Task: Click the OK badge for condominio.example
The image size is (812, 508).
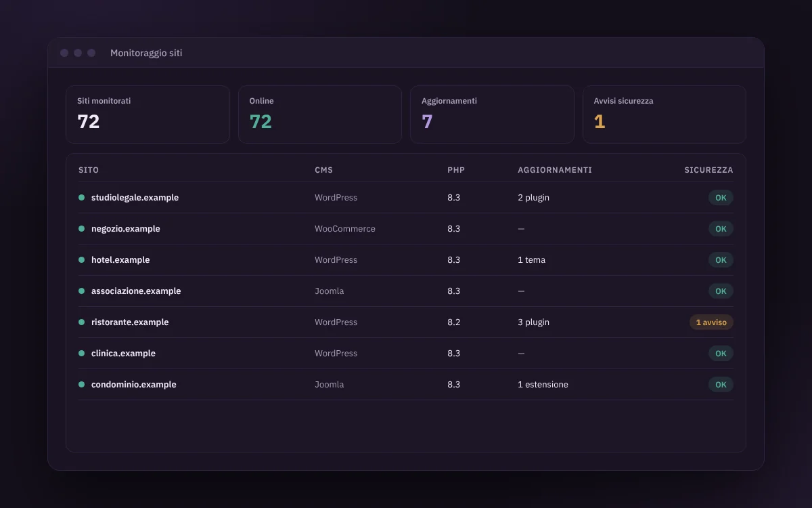Action: click(x=721, y=385)
